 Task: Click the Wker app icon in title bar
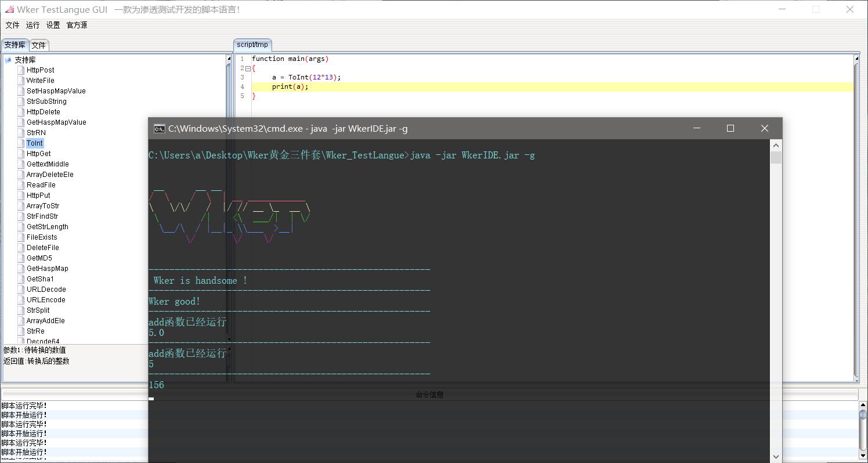pyautogui.click(x=9, y=9)
